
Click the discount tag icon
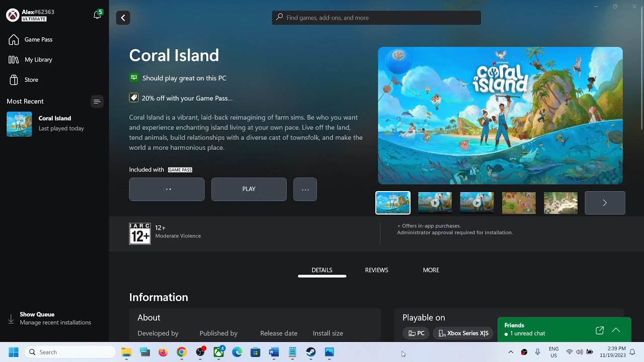coord(134,98)
